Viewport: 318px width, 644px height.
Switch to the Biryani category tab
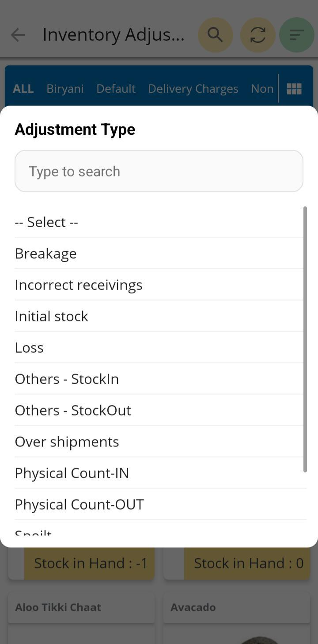pyautogui.click(x=65, y=89)
